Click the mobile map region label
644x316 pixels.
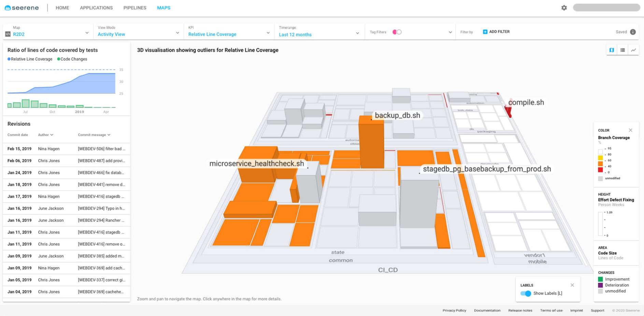(538, 262)
